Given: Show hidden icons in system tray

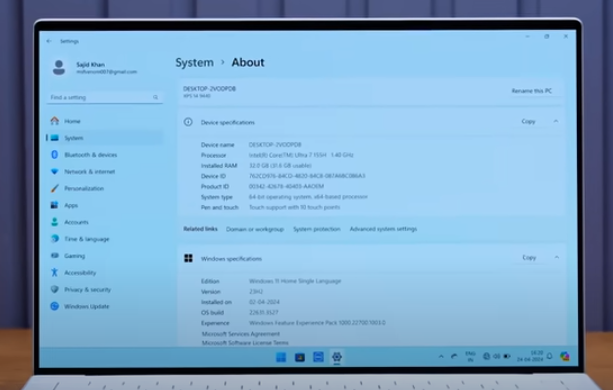Looking at the screenshot, I should coord(441,356).
